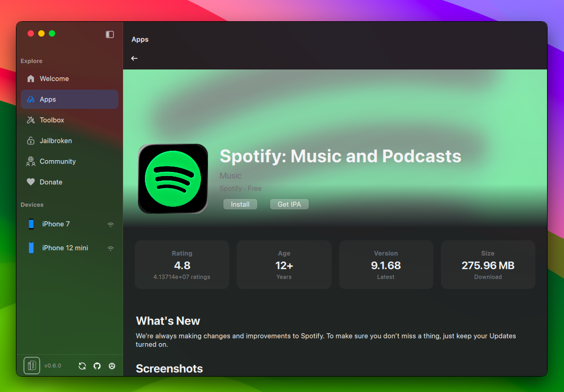Go back with the arrow button
The image size is (564, 392).
pos(134,58)
